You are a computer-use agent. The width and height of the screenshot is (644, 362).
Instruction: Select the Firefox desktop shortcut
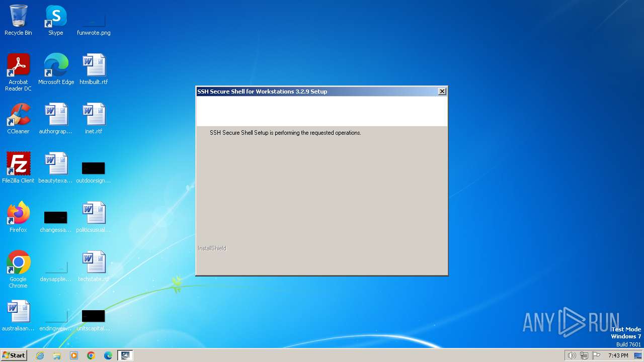(x=18, y=218)
